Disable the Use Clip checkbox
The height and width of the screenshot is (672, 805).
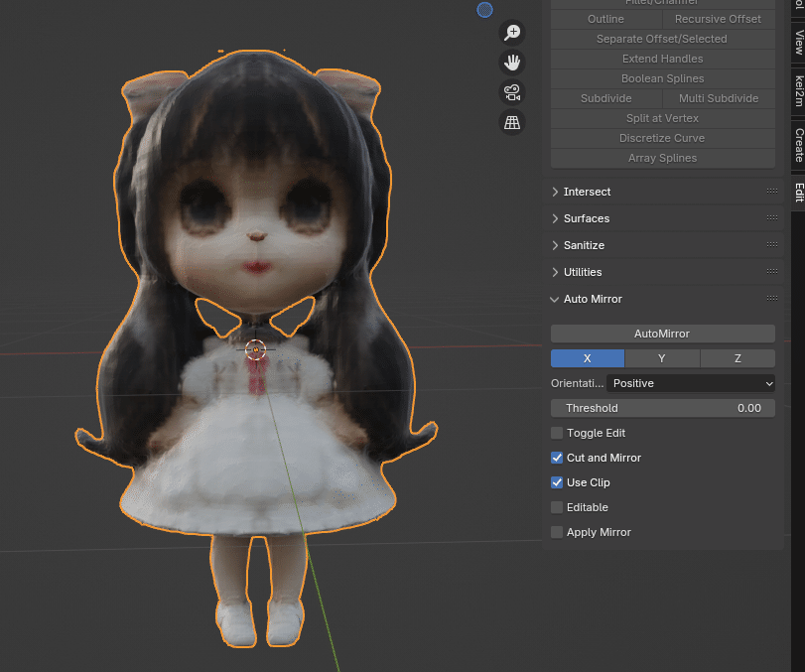pyautogui.click(x=557, y=482)
